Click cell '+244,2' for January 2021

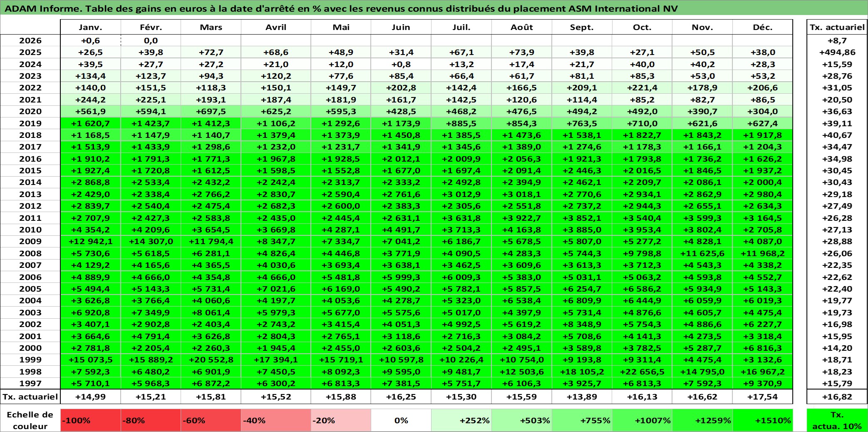click(x=91, y=100)
